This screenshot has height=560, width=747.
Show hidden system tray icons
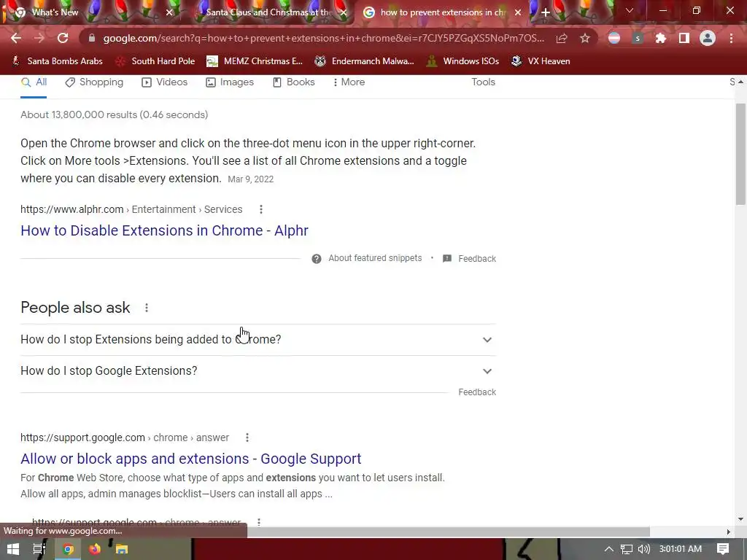[x=609, y=549]
